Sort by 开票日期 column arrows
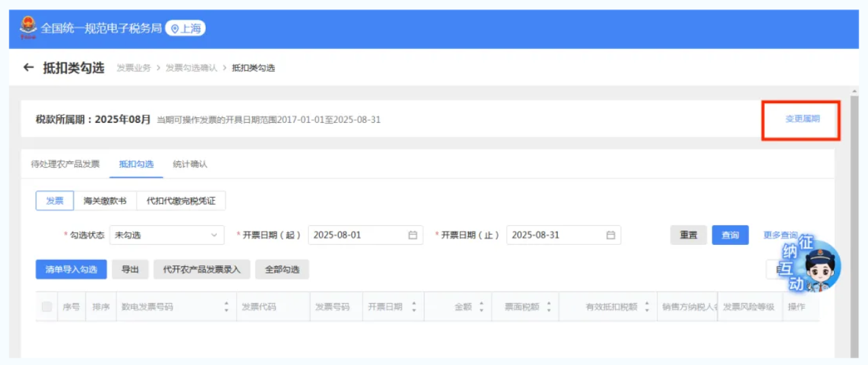868x365 pixels. [413, 307]
